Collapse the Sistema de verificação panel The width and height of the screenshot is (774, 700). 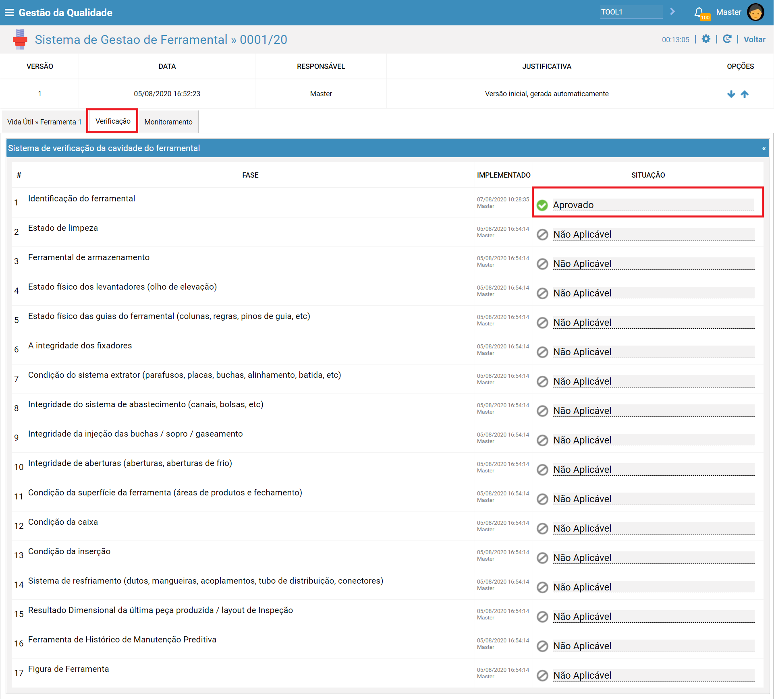[764, 149]
